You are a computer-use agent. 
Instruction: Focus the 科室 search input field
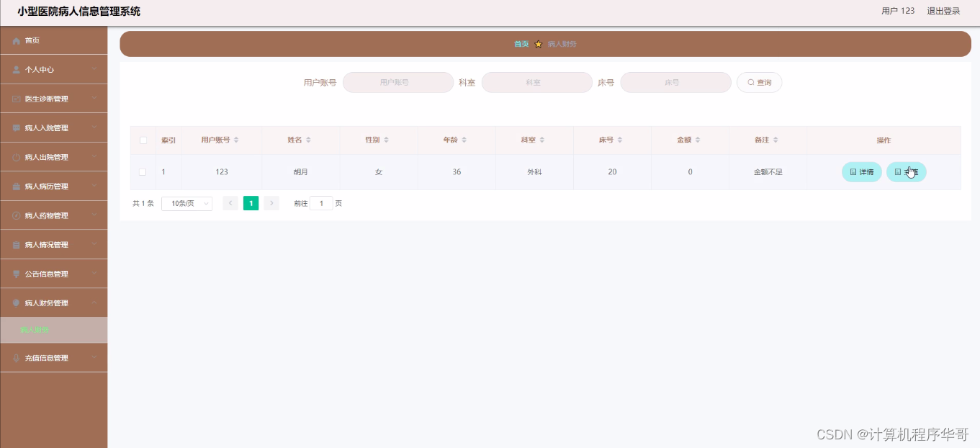537,83
